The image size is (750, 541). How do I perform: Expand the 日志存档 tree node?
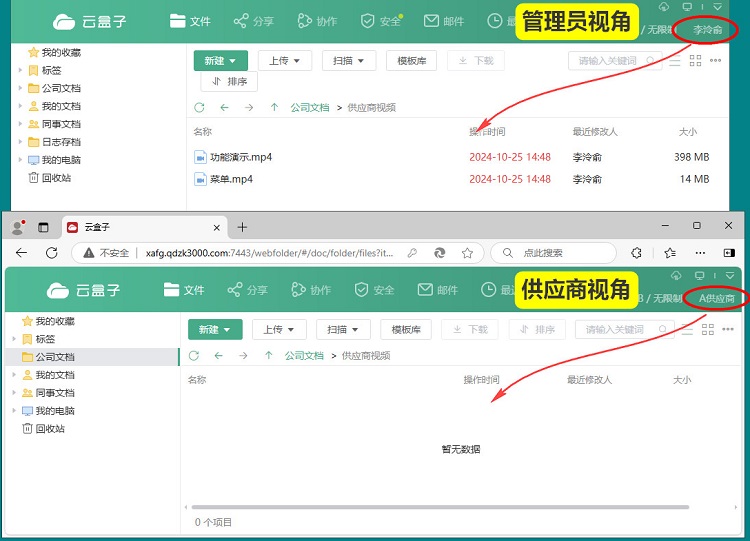coord(21,142)
